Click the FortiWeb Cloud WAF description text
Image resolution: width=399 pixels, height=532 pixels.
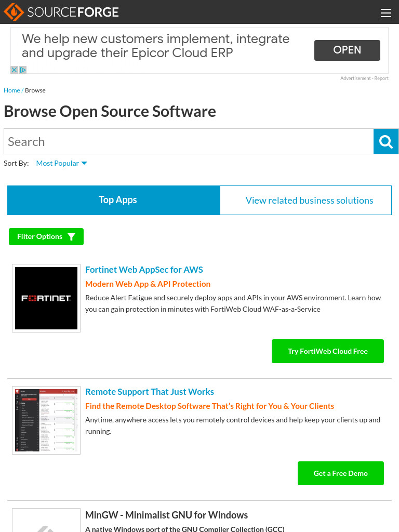point(233,303)
